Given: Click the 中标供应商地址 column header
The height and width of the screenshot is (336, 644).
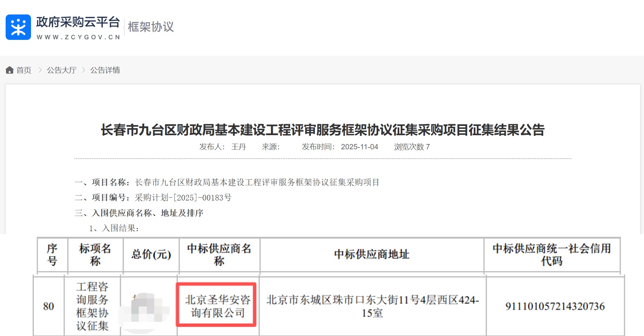Looking at the screenshot, I should (372, 254).
